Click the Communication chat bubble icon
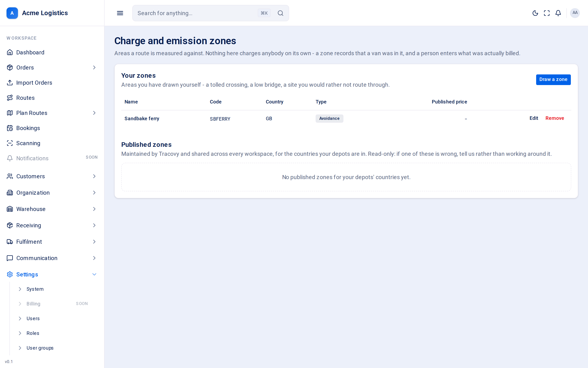 [x=10, y=258]
